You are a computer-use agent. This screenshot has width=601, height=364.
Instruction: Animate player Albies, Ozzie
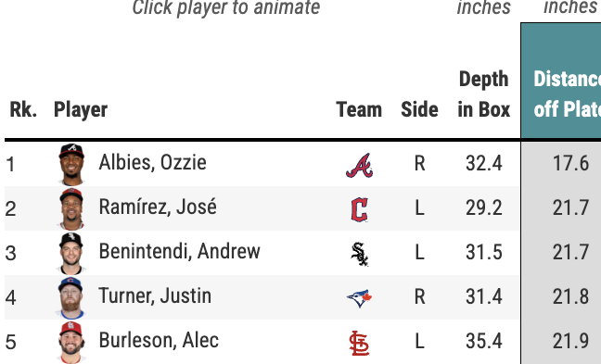click(152, 162)
